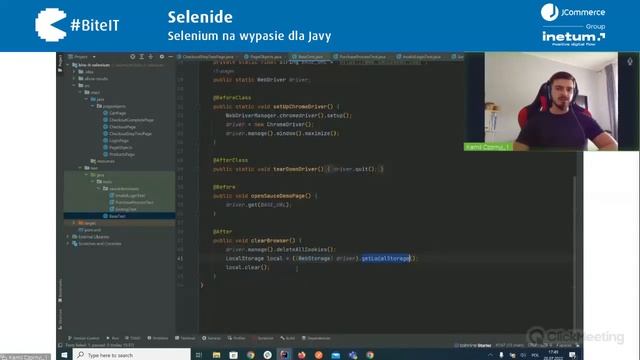Select the resources folder in the tree
The width and height of the screenshot is (640, 360).
click(103, 161)
